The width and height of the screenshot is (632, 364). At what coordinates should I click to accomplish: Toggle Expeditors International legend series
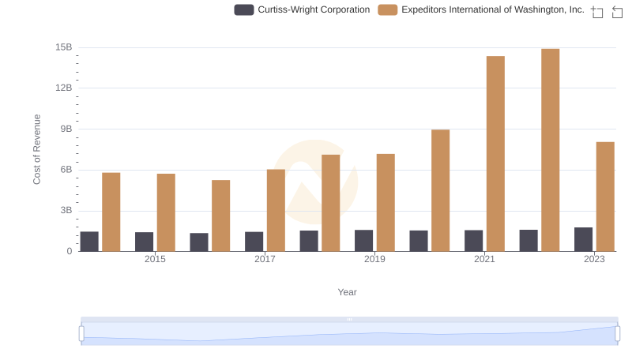coord(481,9)
